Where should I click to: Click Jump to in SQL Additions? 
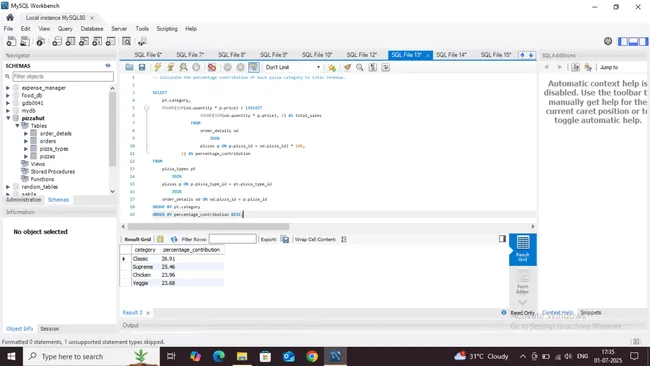pos(609,67)
